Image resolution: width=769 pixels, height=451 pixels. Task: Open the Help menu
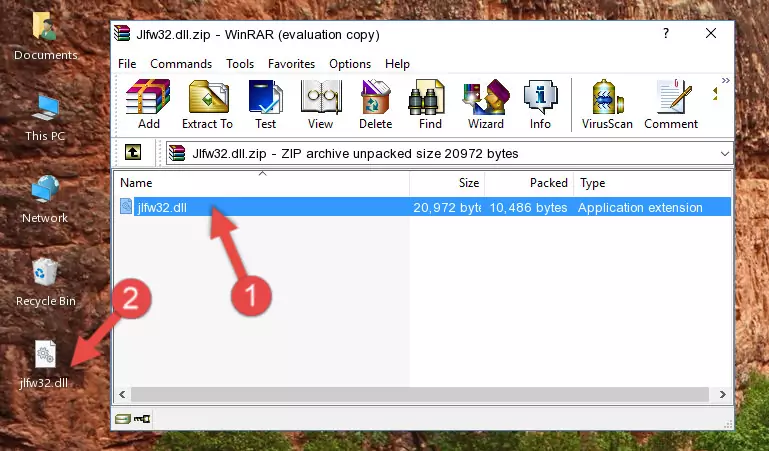(397, 64)
